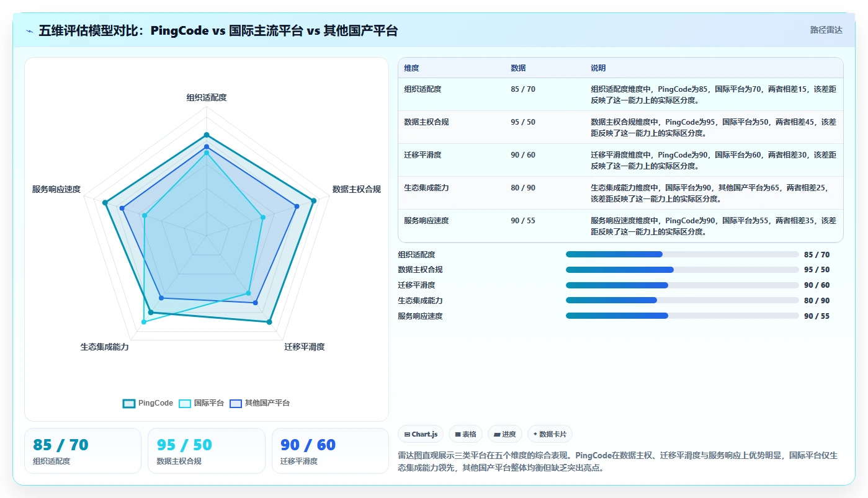The width and height of the screenshot is (868, 498).
Task: Click the 数据主权合规 progress bar
Action: (x=682, y=270)
